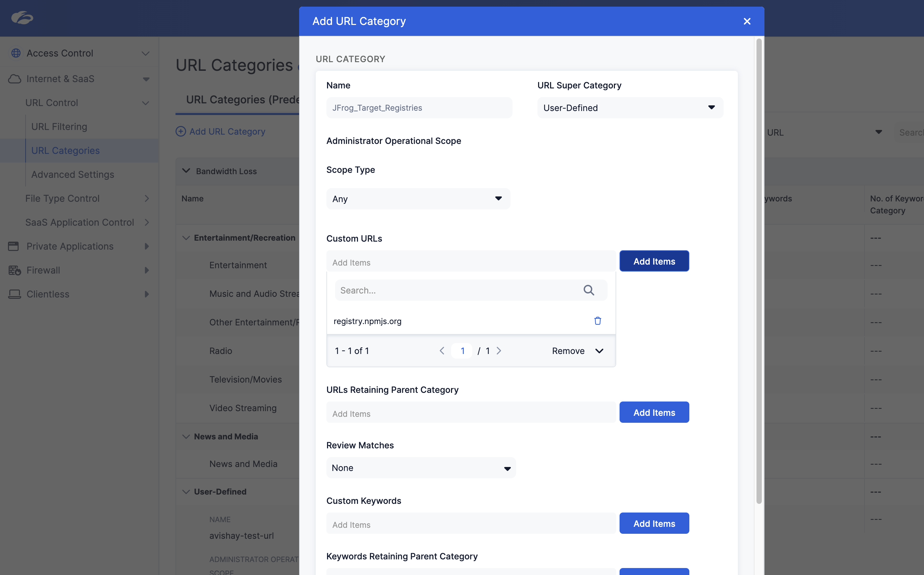Image resolution: width=924 pixels, height=575 pixels.
Task: Collapse the URL Control submenu
Action: (x=145, y=103)
